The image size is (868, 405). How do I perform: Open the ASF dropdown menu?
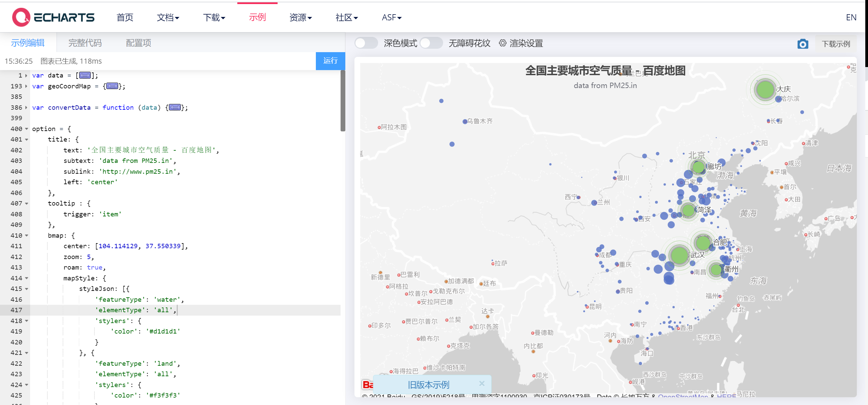391,17
